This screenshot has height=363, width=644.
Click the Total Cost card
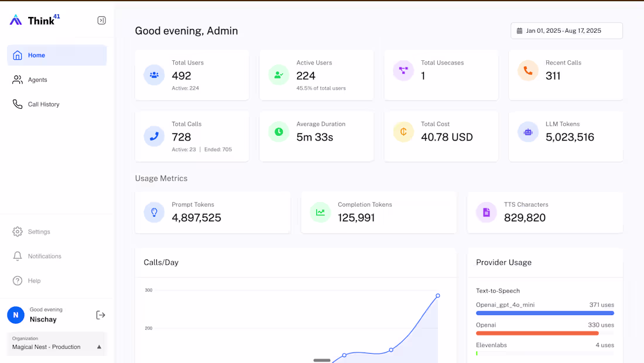441,136
